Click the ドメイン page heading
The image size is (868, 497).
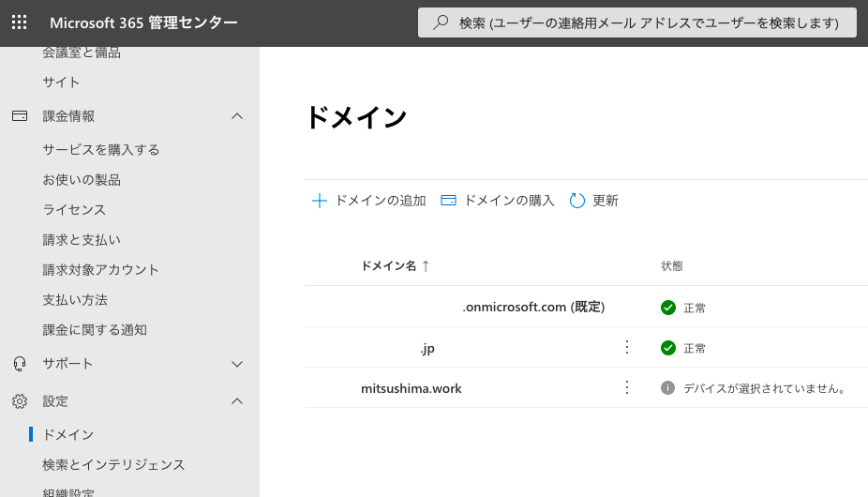click(x=356, y=117)
